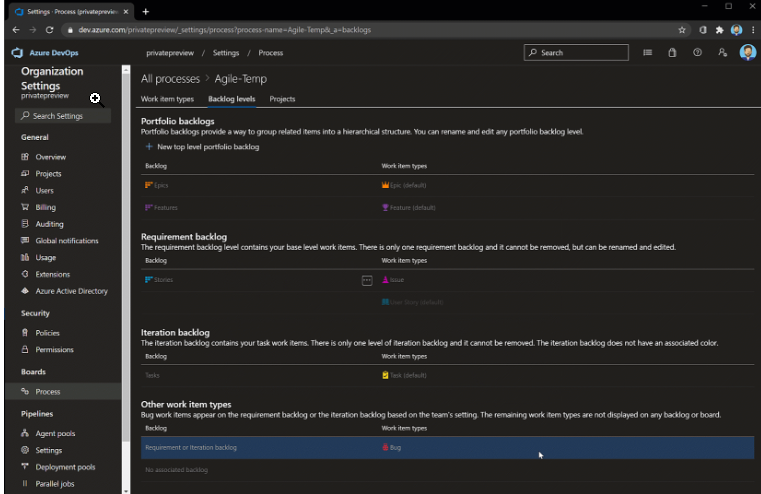Click the browser address bar URL
761x494 pixels.
225,30
